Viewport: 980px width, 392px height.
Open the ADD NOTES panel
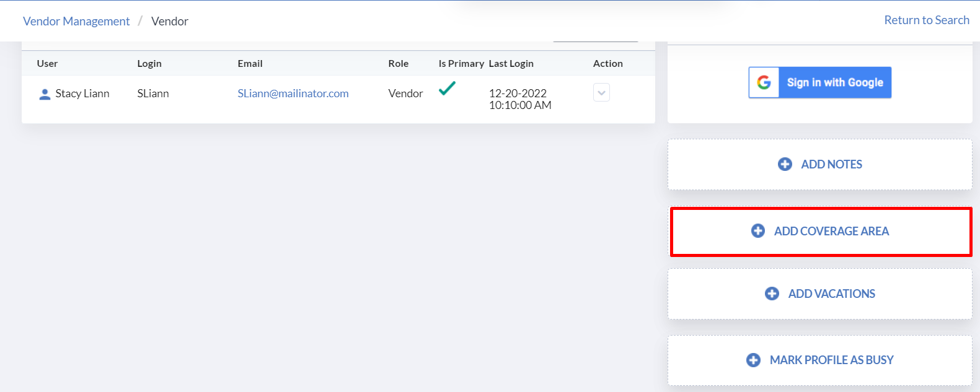click(x=819, y=164)
